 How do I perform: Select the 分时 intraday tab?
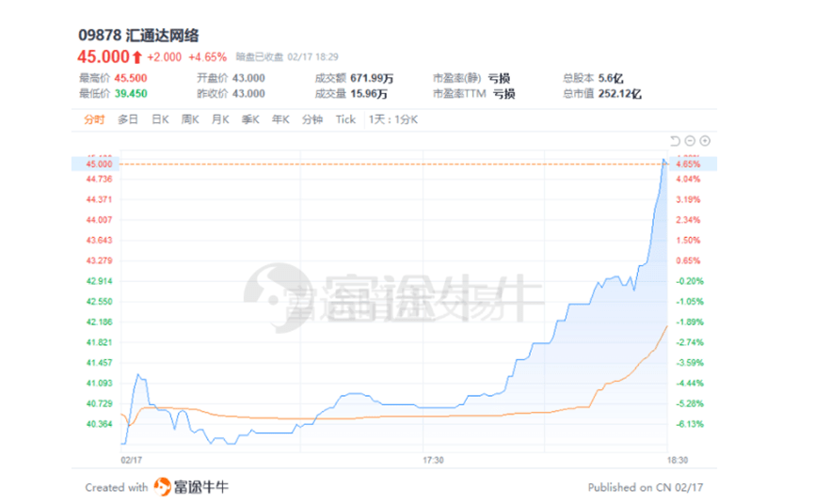[x=94, y=119]
